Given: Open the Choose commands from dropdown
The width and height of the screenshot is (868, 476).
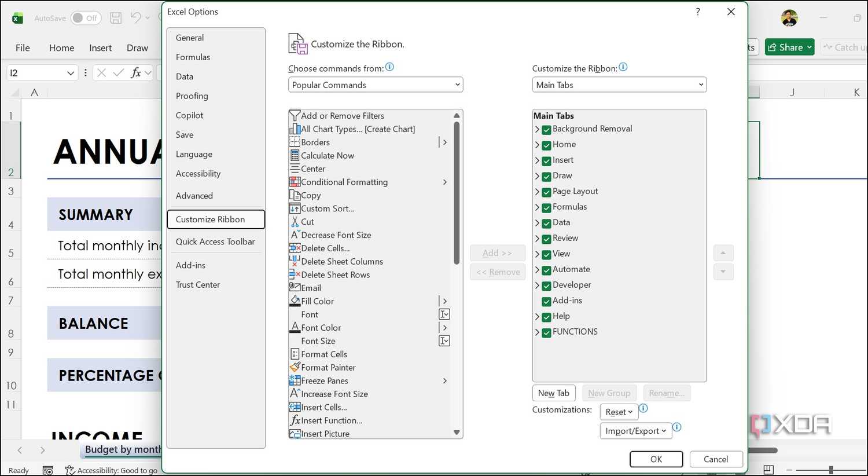Looking at the screenshot, I should [x=376, y=85].
